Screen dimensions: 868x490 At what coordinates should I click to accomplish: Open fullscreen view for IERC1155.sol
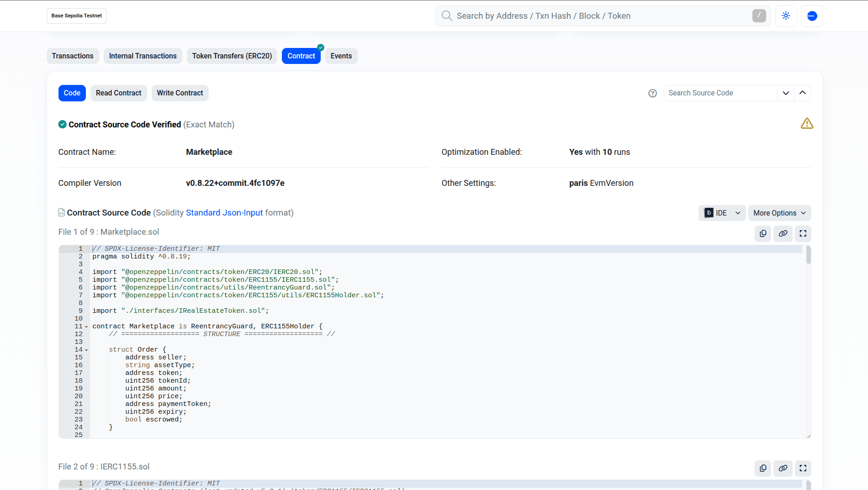(803, 468)
